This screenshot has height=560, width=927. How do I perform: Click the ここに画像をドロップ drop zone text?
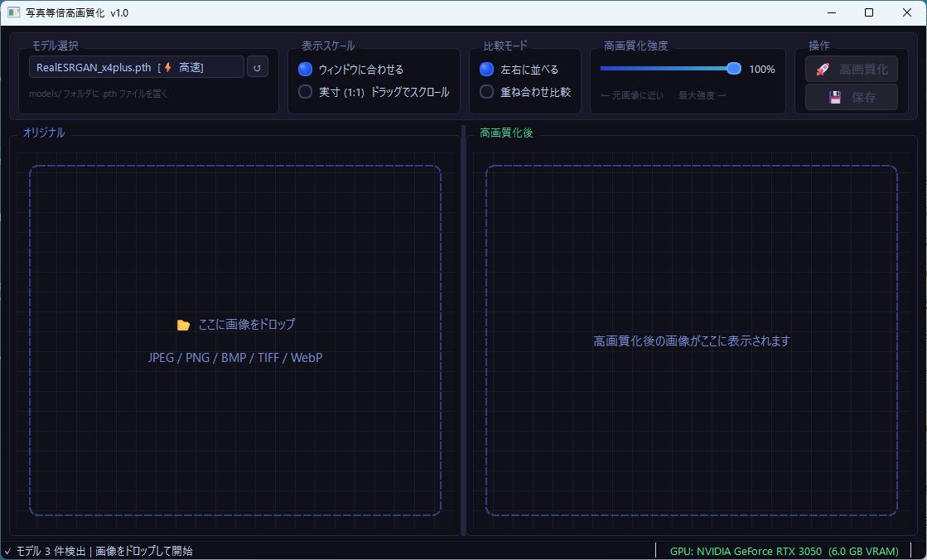(x=247, y=324)
